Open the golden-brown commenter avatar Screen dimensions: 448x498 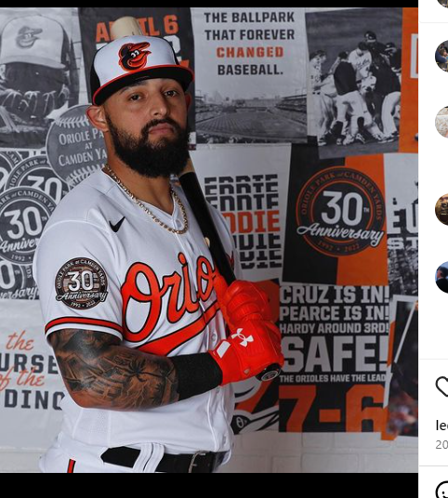coord(441,210)
